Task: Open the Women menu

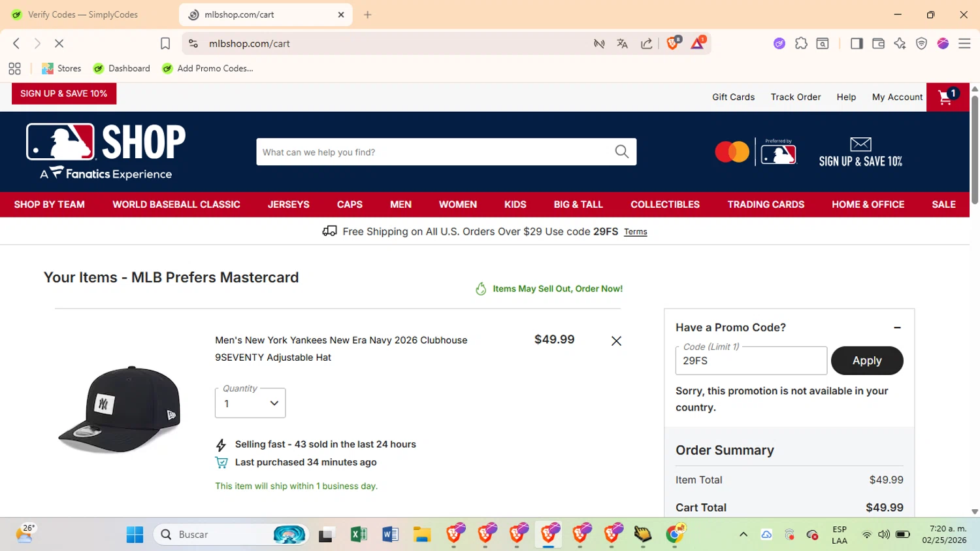Action: tap(458, 205)
